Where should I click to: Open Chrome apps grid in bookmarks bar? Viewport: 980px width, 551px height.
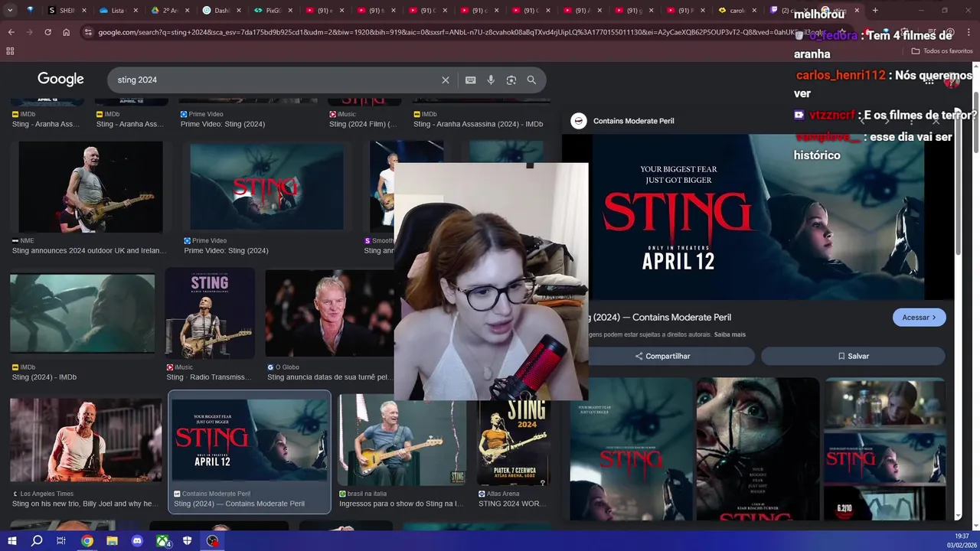click(x=10, y=51)
